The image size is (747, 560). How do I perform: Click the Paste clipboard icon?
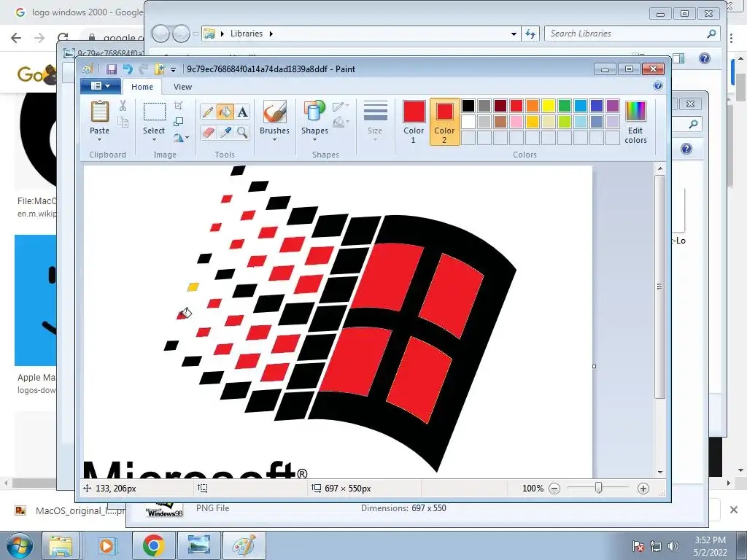99,112
